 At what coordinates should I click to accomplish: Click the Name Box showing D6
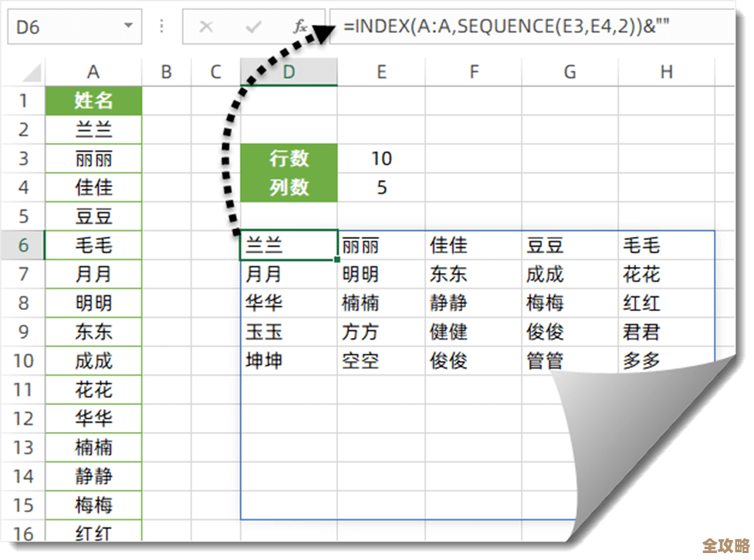coord(62,27)
